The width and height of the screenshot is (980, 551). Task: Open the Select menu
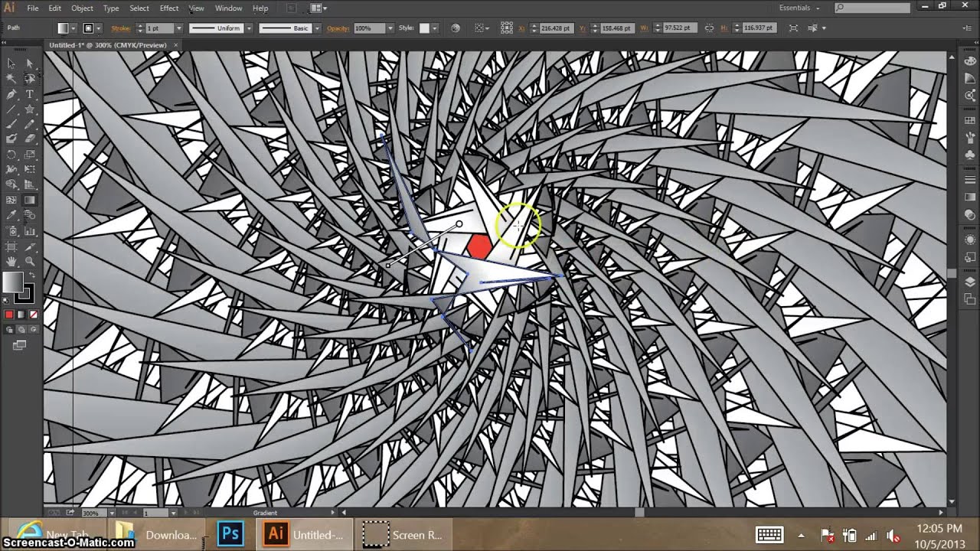point(139,8)
